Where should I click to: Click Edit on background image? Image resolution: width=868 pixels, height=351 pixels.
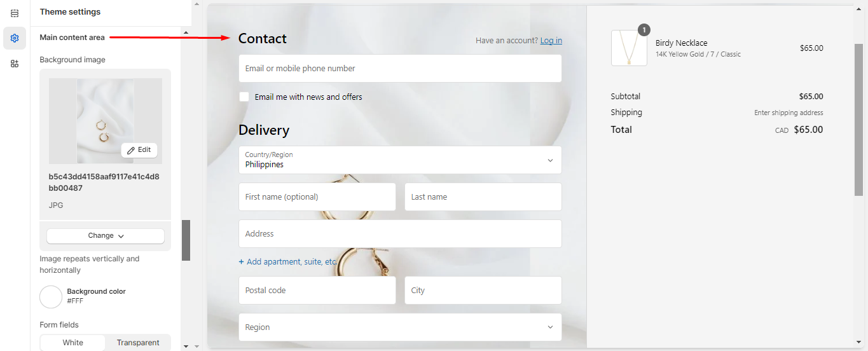tap(139, 150)
